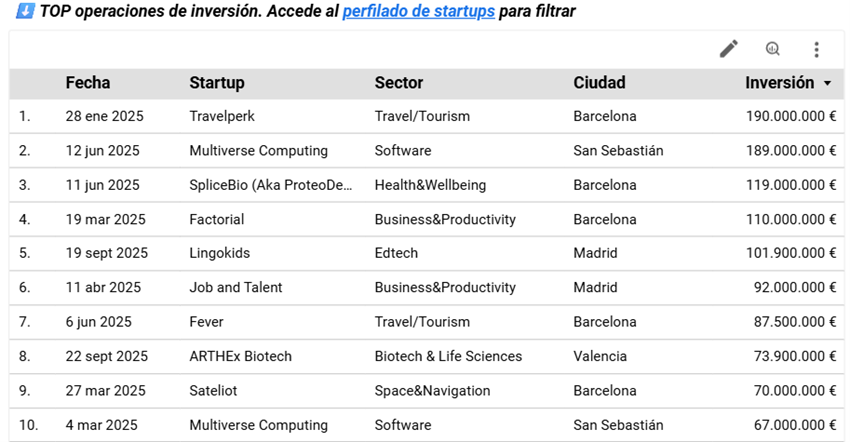
Task: Select the ARTHEx Biotech cell
Action: [x=240, y=356]
